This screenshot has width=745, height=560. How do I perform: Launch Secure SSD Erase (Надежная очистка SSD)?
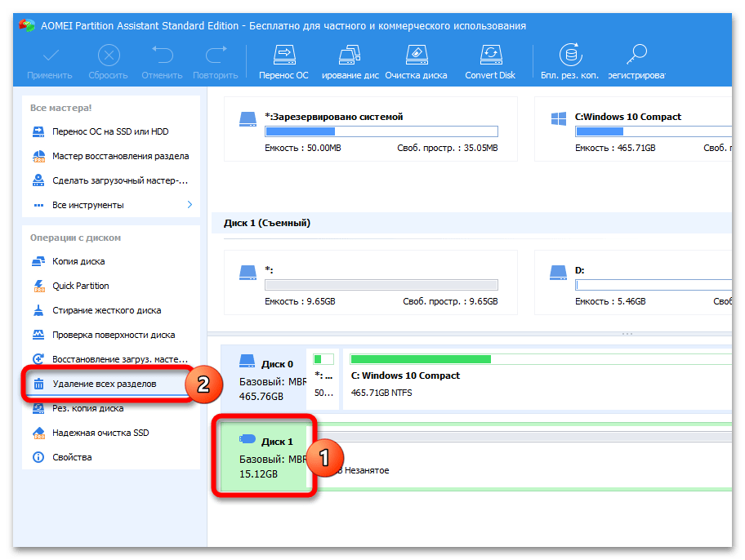click(x=100, y=433)
